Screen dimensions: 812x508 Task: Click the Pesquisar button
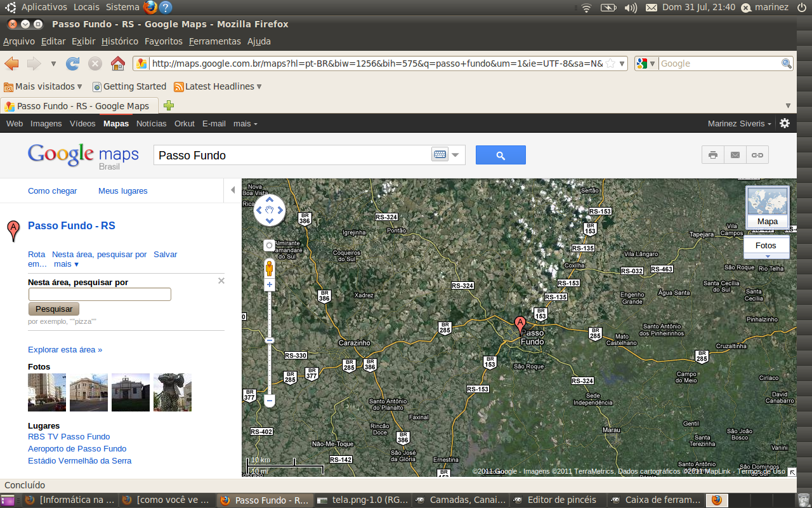coord(54,309)
